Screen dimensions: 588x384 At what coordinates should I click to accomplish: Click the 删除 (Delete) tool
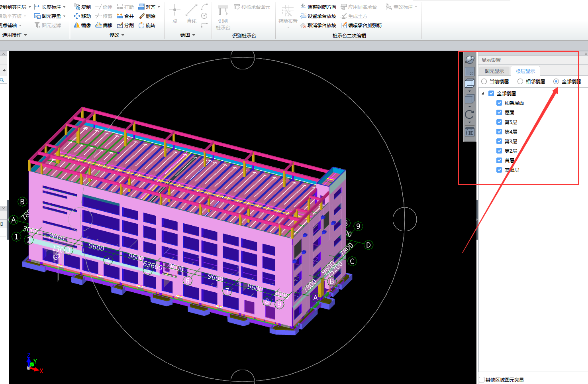pyautogui.click(x=147, y=16)
